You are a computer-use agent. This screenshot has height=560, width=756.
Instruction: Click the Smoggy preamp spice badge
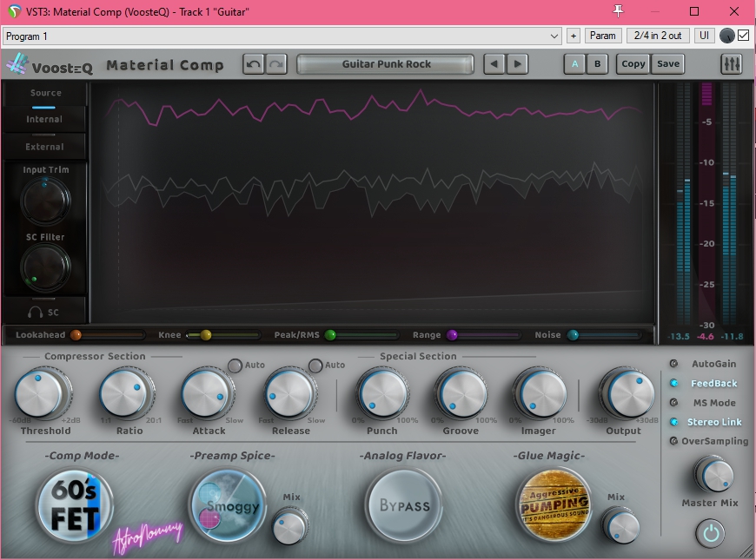pos(228,505)
